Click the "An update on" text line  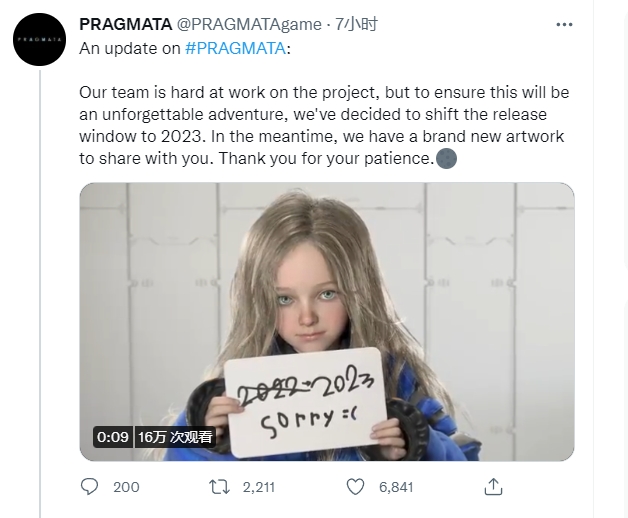[130, 47]
